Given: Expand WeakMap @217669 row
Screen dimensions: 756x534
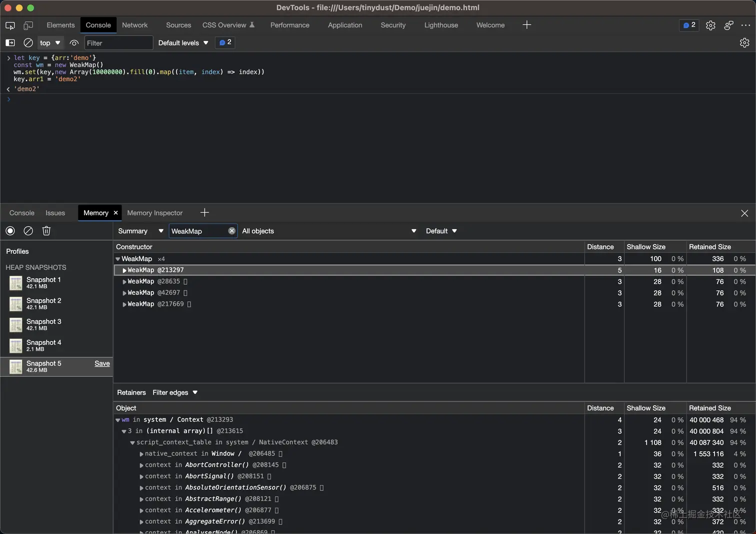Looking at the screenshot, I should coord(124,304).
